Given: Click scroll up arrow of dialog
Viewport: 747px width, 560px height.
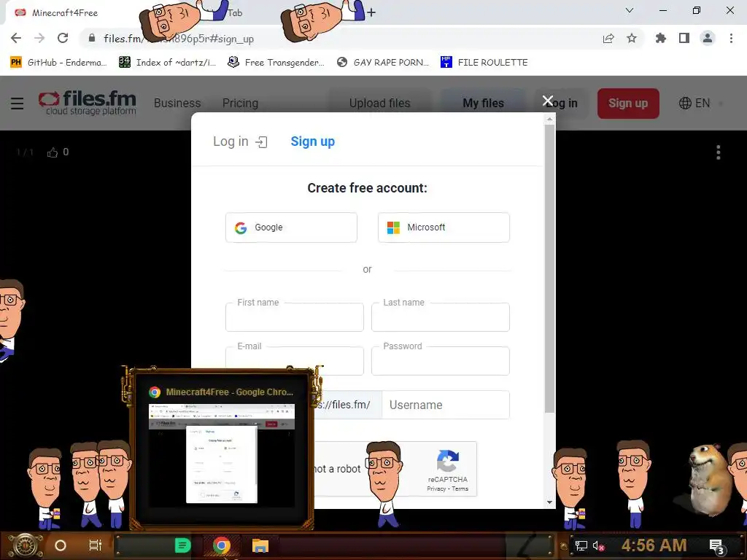Looking at the screenshot, I should pos(550,120).
